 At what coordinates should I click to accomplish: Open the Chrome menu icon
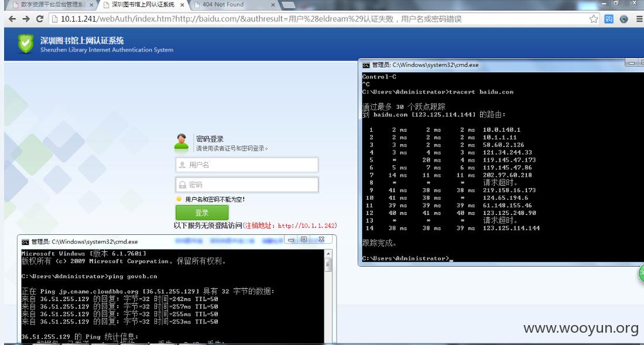click(640, 19)
